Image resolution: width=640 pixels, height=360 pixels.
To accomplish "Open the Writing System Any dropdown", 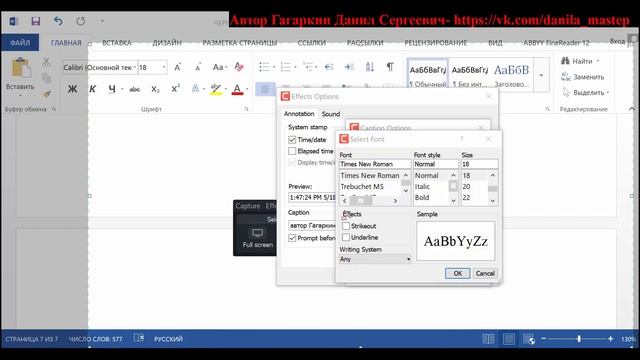I will tap(375, 259).
